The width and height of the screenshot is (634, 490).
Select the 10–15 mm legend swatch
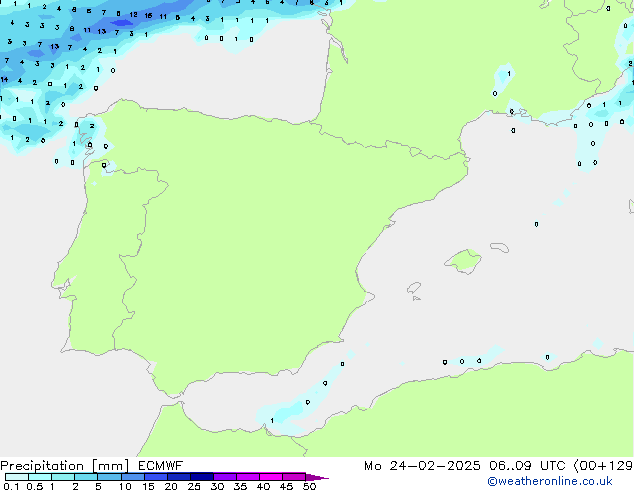pos(132,477)
